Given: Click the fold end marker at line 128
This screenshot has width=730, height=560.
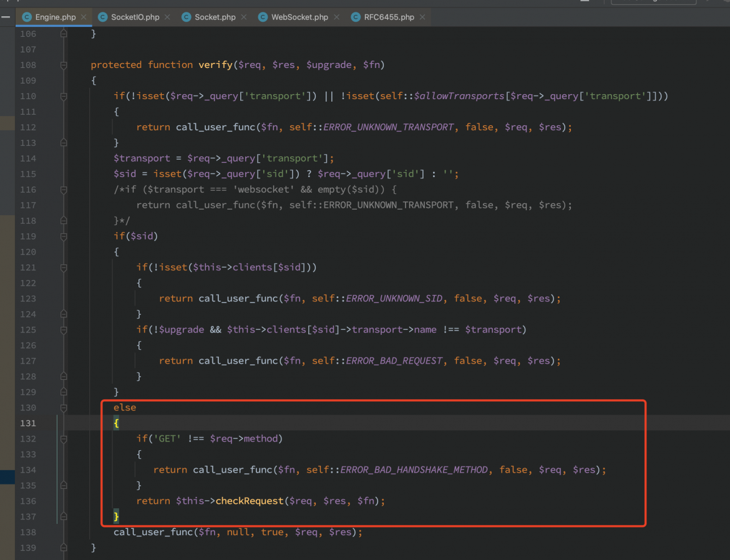Looking at the screenshot, I should click(64, 377).
